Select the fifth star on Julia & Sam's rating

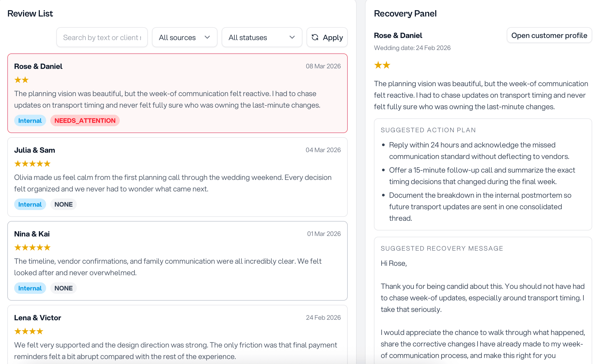pyautogui.click(x=47, y=163)
